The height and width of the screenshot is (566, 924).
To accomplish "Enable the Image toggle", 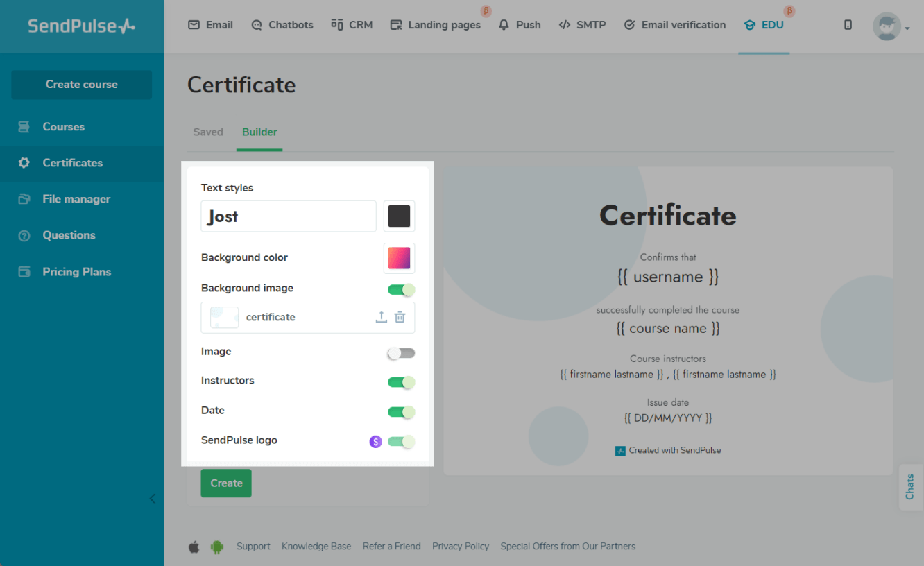I will pyautogui.click(x=401, y=353).
